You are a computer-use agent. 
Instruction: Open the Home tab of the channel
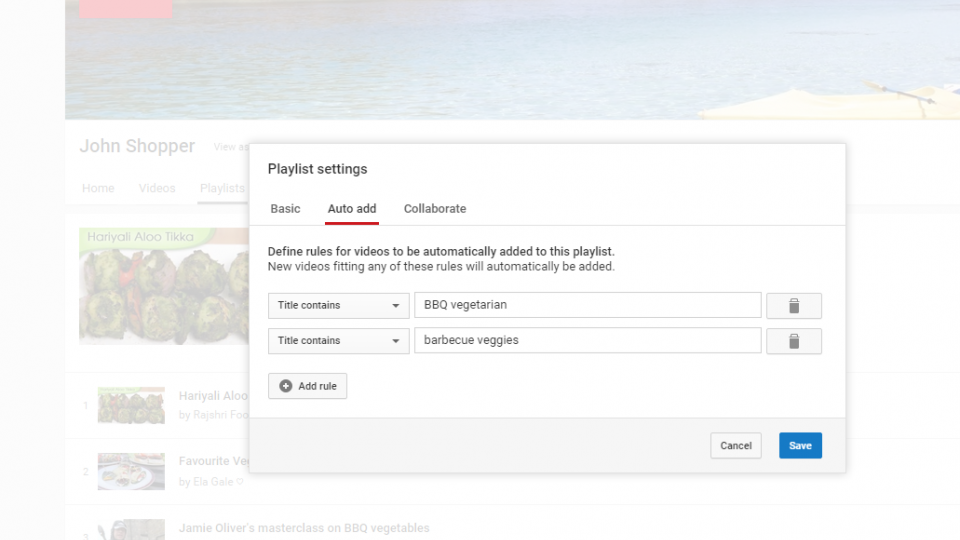tap(98, 188)
